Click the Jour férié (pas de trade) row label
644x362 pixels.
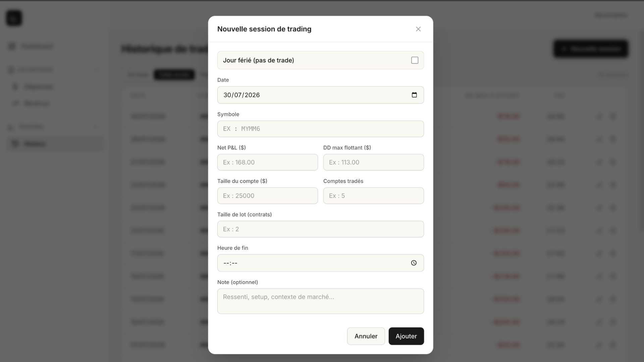click(259, 60)
